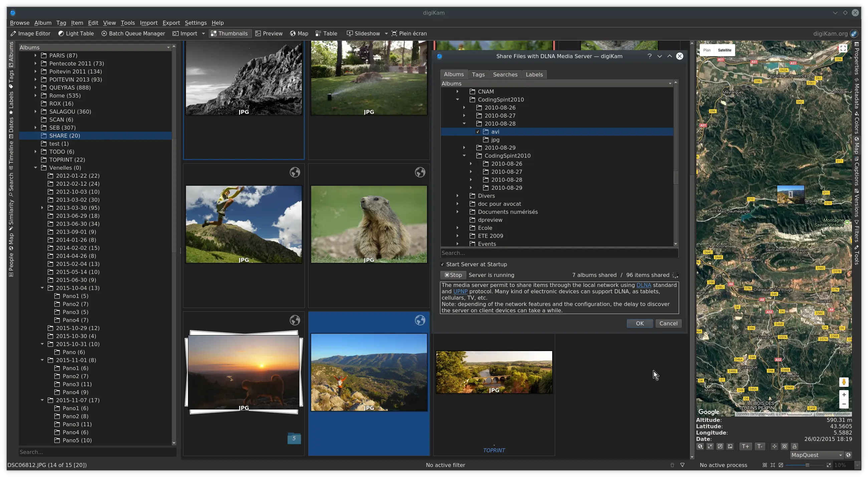868x477 pixels.
Task: Enter Plein écran full screen mode
Action: tap(409, 33)
